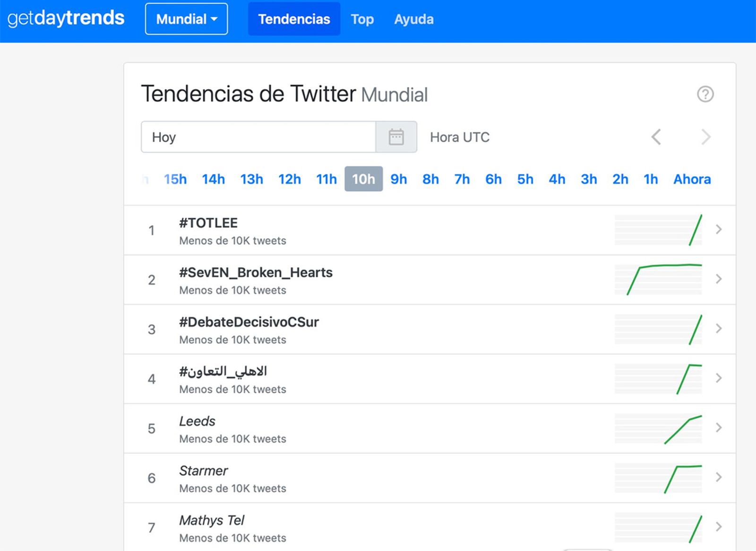
Task: Select the 14h time link
Action: point(213,179)
